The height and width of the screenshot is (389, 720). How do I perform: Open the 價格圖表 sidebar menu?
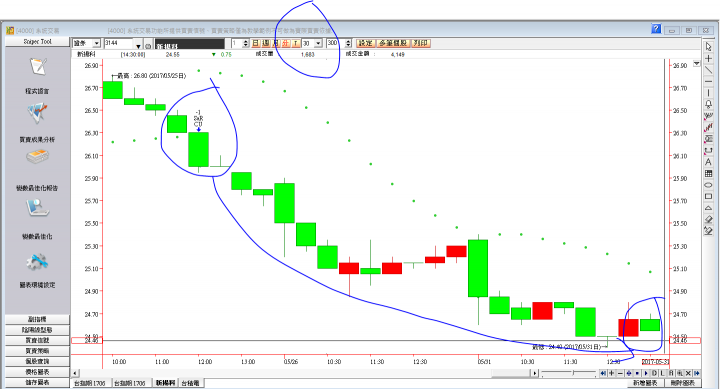pyautogui.click(x=37, y=372)
